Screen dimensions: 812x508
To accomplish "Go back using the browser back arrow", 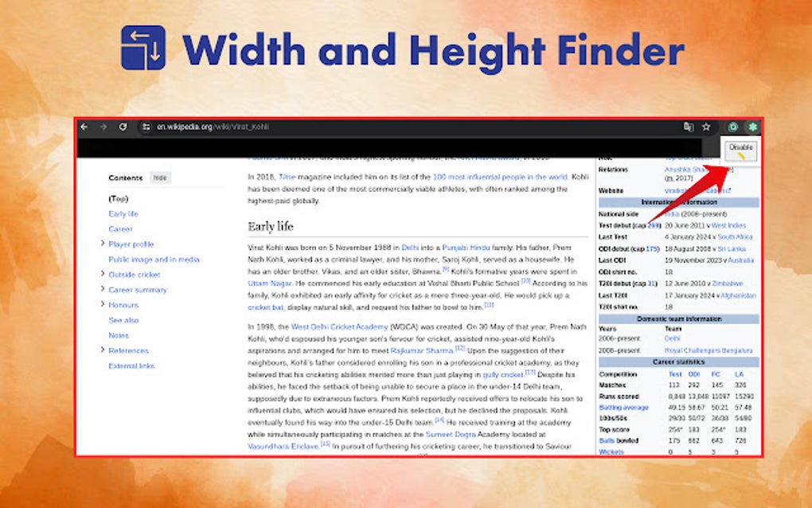I will (x=84, y=127).
